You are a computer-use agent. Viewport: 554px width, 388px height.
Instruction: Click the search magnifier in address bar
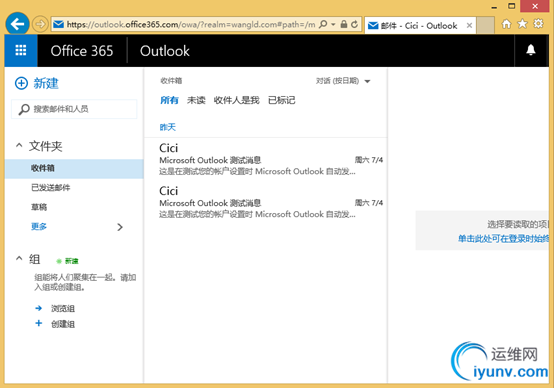[323, 24]
